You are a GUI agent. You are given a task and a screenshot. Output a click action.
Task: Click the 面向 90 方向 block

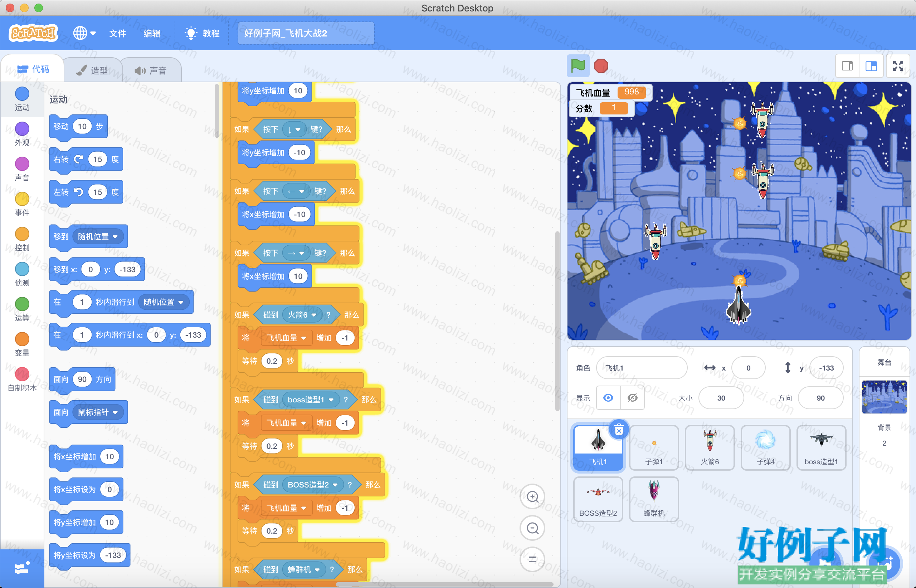coord(82,379)
